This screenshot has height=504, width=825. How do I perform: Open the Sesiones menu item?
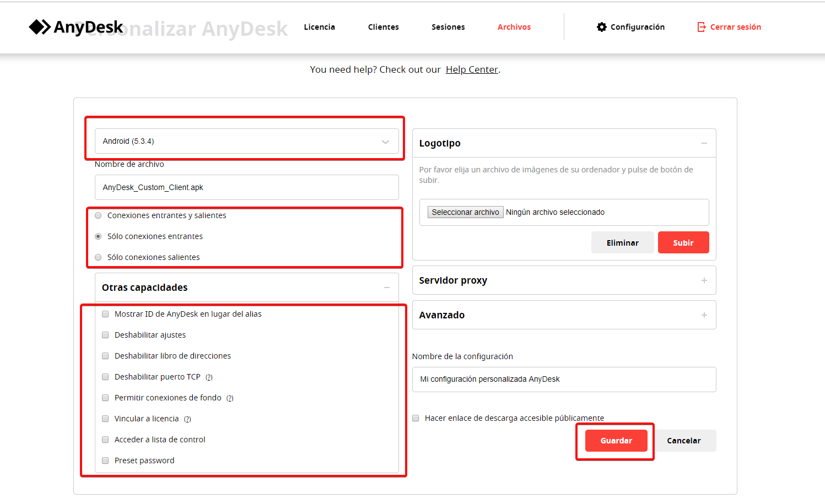coord(448,27)
